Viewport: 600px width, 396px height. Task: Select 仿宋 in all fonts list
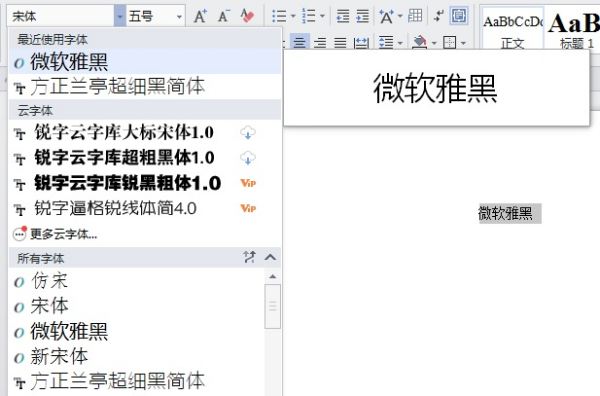point(136,281)
